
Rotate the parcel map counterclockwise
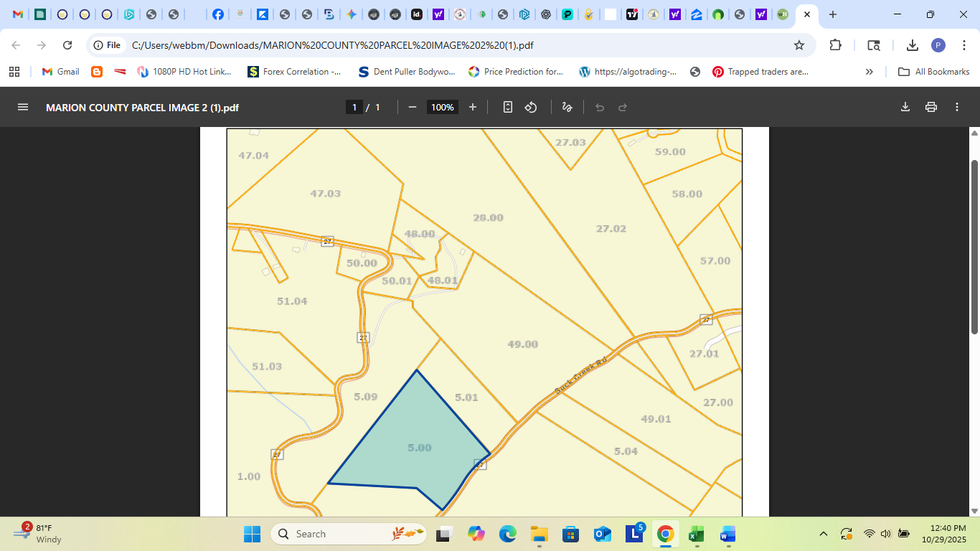(531, 106)
